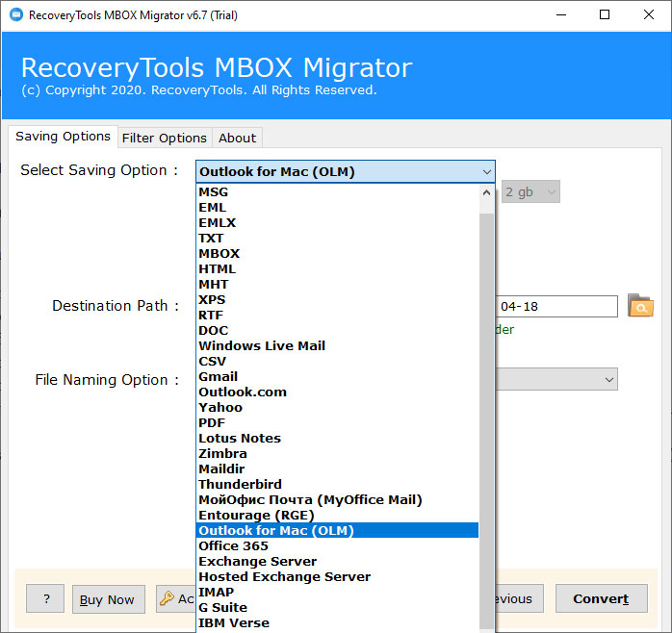Open the About tab

pyautogui.click(x=237, y=138)
